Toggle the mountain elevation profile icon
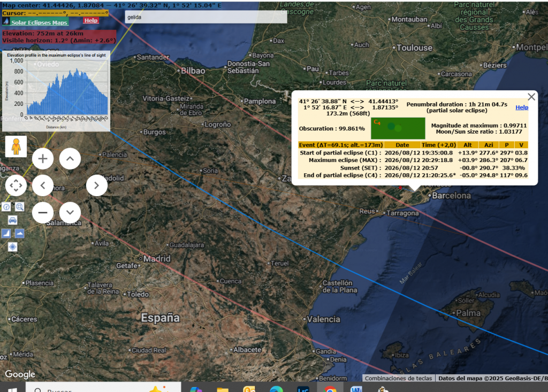The height and width of the screenshot is (392, 548). pyautogui.click(x=20, y=233)
